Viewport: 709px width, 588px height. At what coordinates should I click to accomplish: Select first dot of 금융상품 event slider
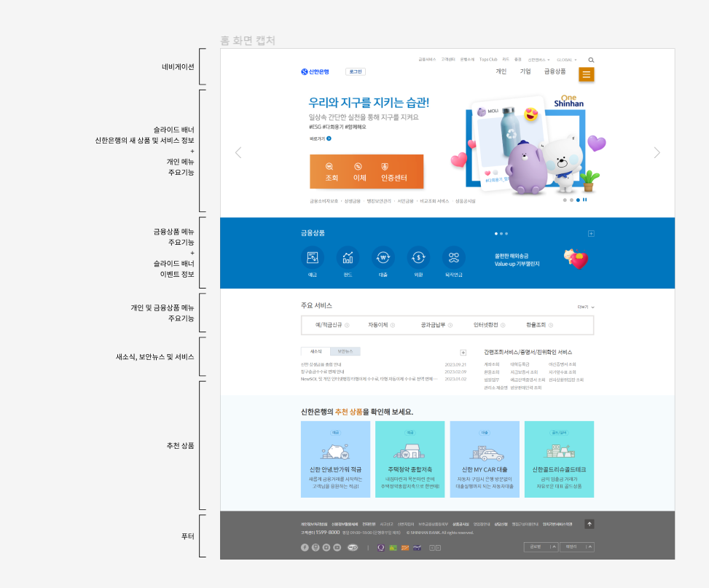point(496,234)
